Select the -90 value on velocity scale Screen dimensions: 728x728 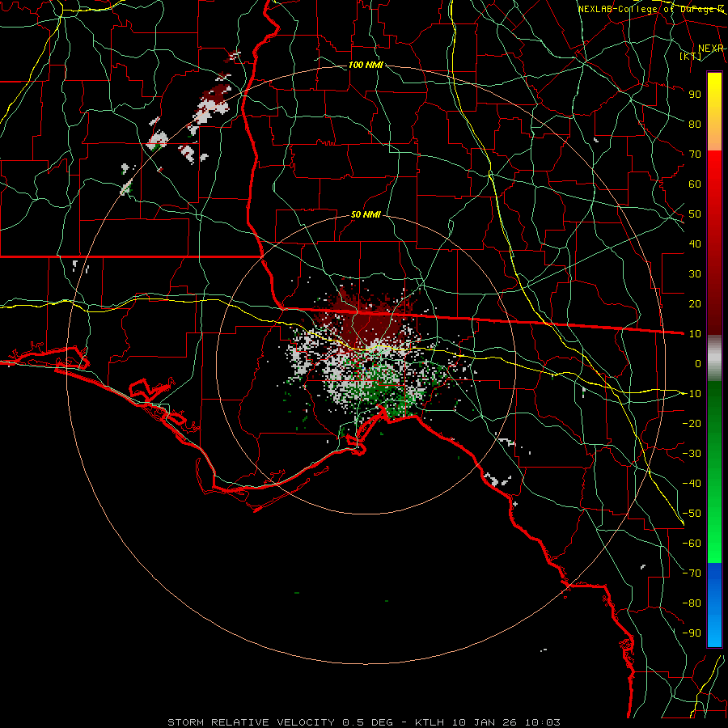coord(692,633)
